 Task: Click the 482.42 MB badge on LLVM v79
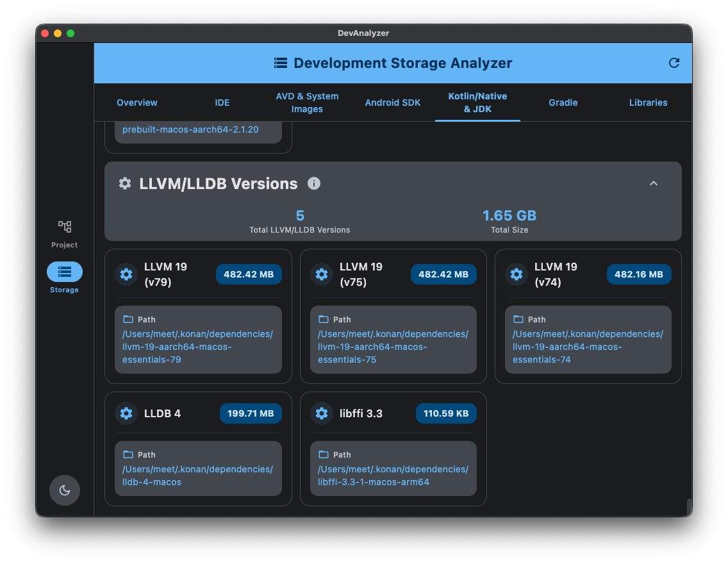[x=249, y=274]
